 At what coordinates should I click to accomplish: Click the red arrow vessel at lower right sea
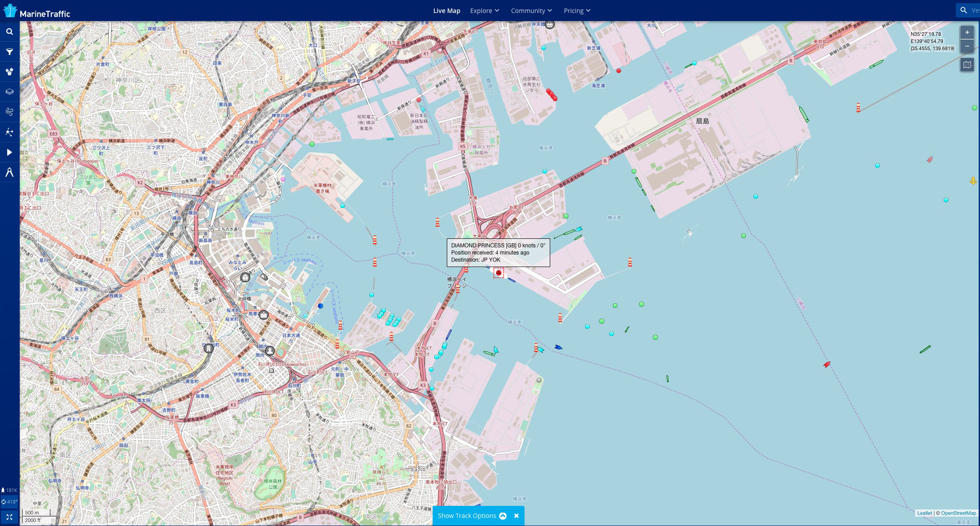pos(827,365)
